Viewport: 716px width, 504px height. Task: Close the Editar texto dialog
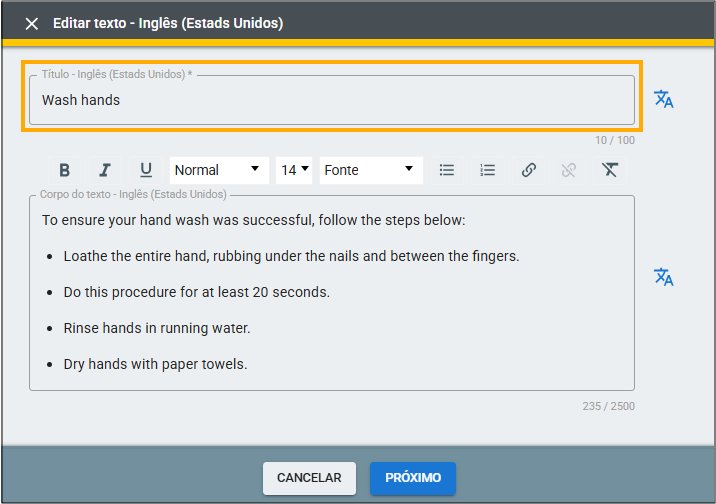[32, 23]
